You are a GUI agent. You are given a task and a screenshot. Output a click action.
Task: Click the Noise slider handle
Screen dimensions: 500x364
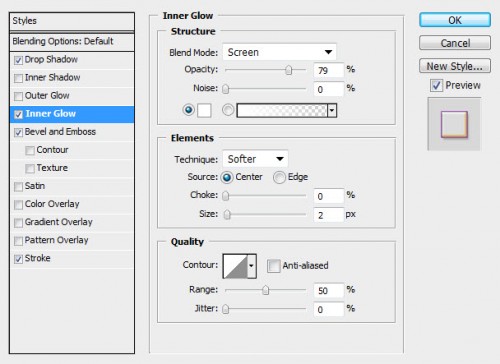[x=226, y=89]
